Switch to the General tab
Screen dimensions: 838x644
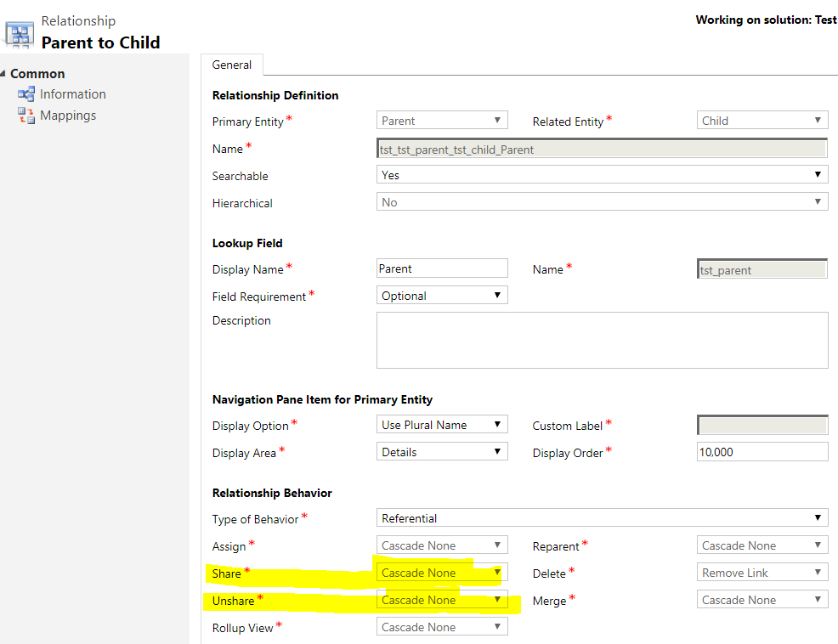tap(231, 65)
